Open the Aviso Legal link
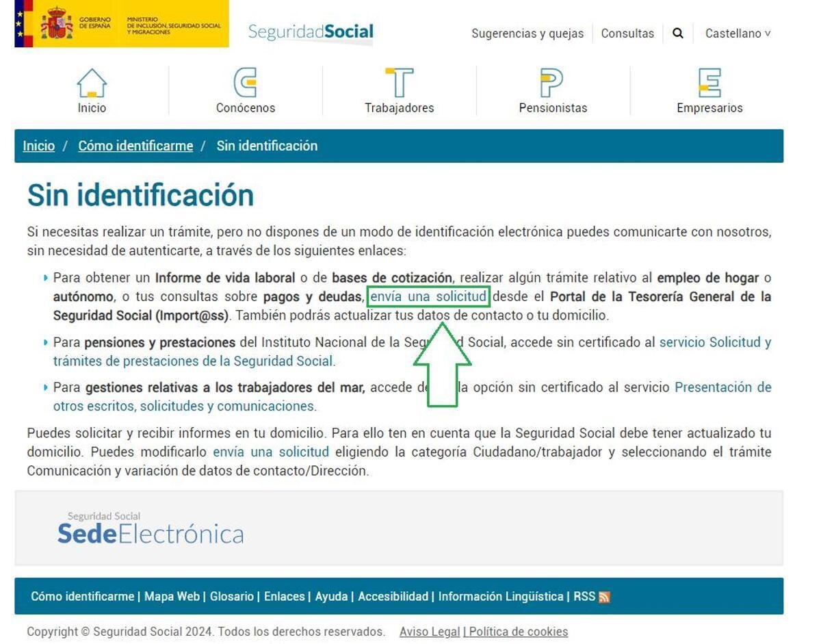821x644 pixels. point(430,631)
